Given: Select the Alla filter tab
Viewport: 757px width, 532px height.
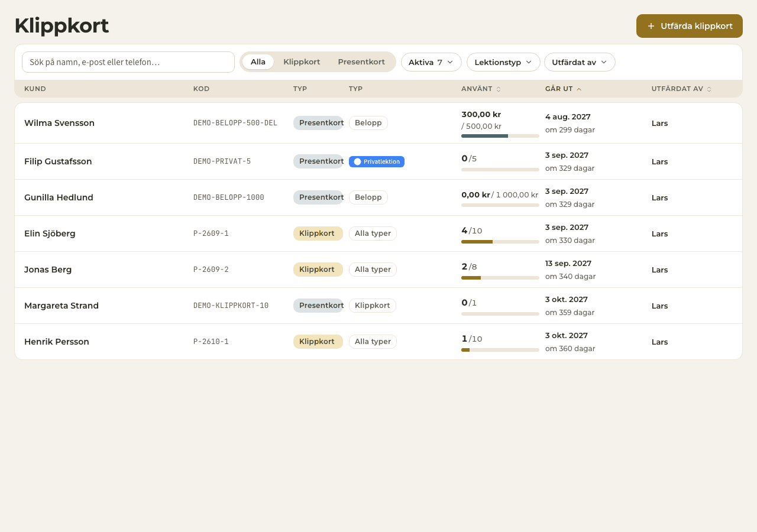Looking at the screenshot, I should coord(258,62).
